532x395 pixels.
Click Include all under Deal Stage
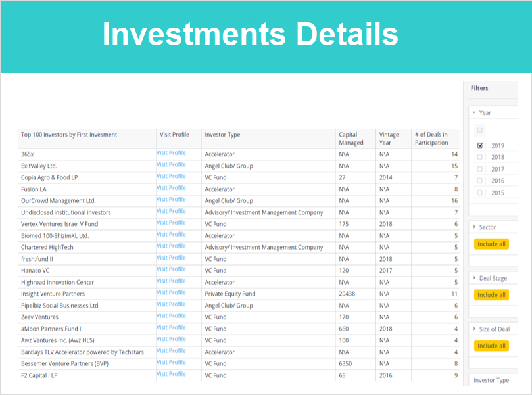[x=491, y=295]
